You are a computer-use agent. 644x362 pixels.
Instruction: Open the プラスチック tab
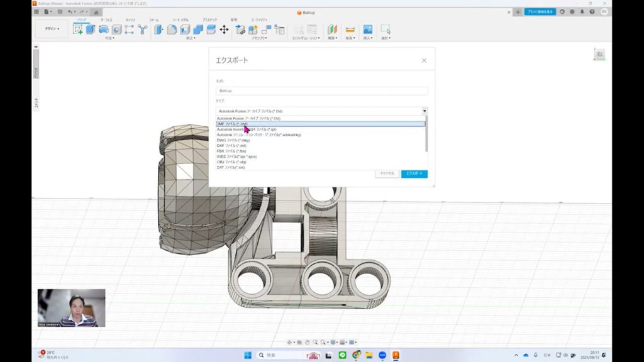tap(209, 19)
